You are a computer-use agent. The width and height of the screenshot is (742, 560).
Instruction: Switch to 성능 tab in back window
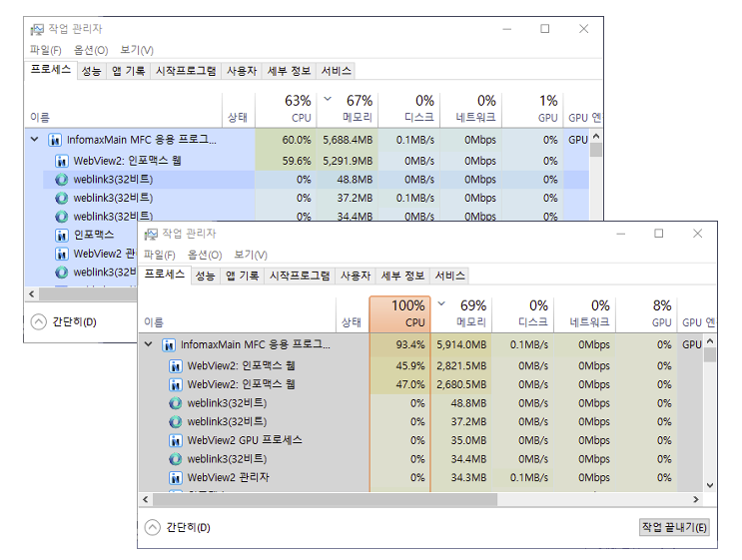(91, 71)
